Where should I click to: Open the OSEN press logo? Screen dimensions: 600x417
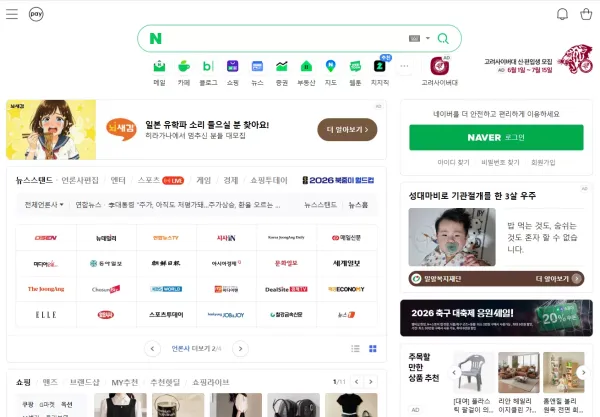click(46, 238)
